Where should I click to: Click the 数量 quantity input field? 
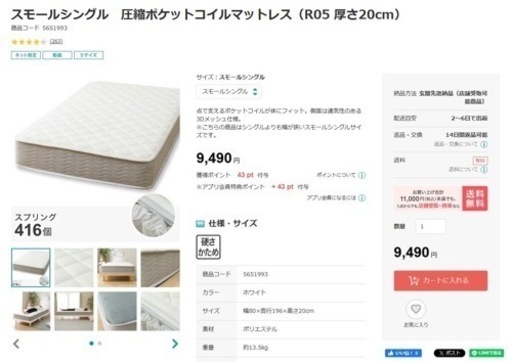[431, 227]
